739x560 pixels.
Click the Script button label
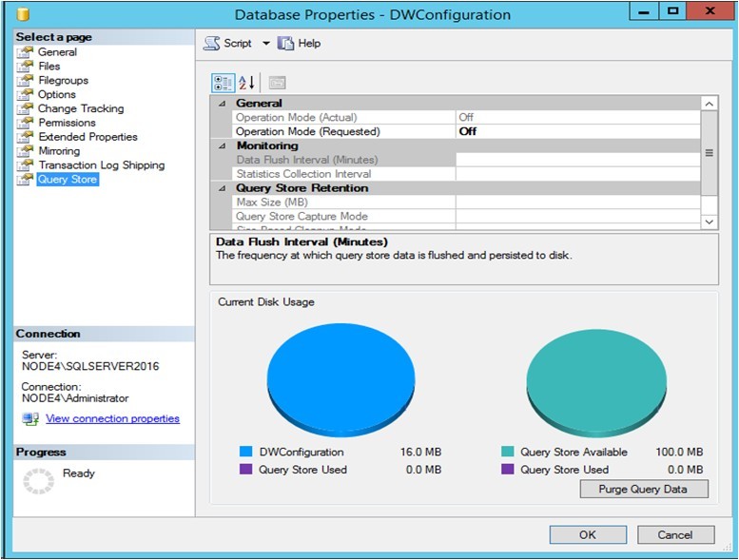click(x=238, y=44)
